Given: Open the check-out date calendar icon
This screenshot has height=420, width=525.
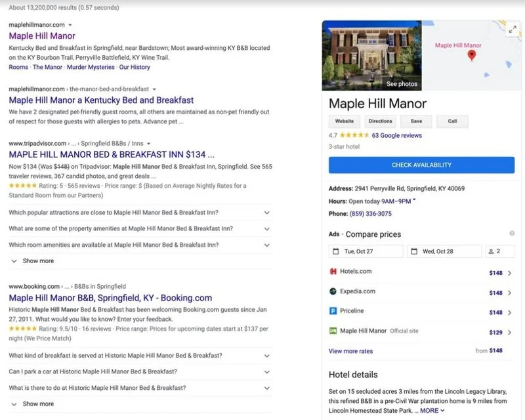Looking at the screenshot, I should (415, 250).
